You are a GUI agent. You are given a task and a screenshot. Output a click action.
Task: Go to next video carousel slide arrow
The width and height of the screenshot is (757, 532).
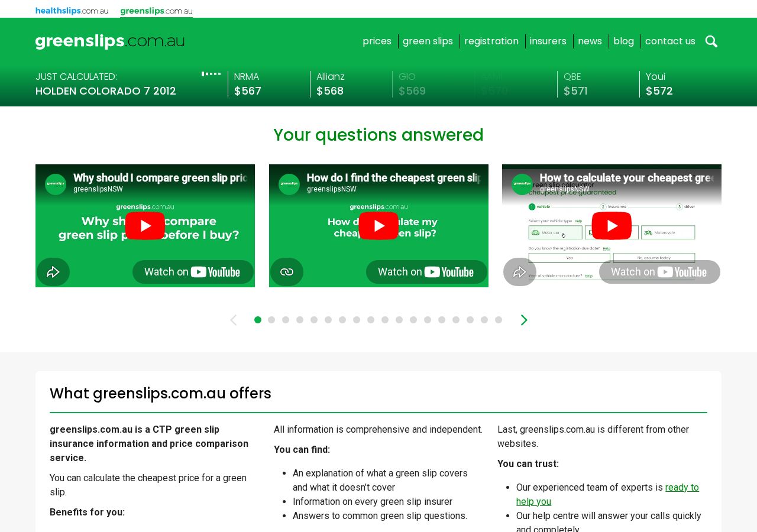(x=524, y=320)
